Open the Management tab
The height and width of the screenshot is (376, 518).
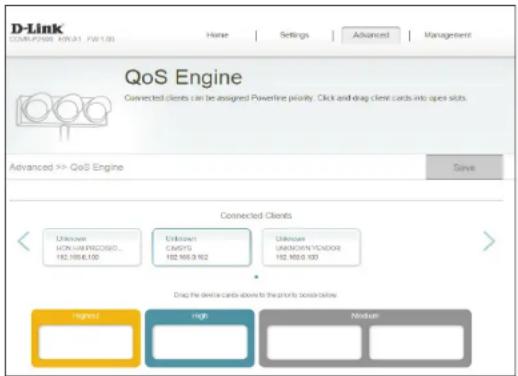pos(448,35)
